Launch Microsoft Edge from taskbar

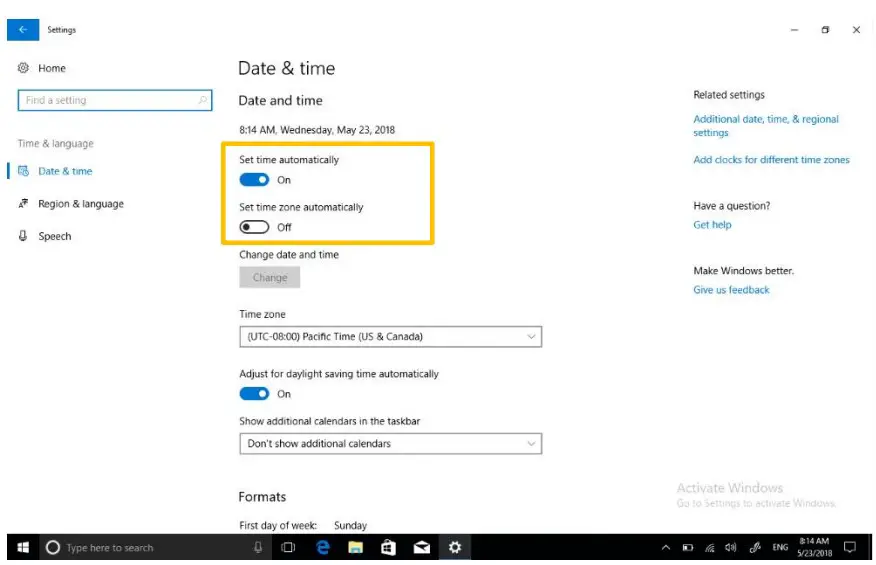(322, 548)
